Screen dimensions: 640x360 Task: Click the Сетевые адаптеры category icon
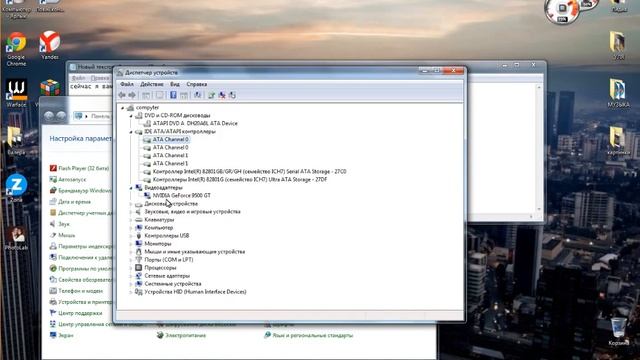click(138, 276)
